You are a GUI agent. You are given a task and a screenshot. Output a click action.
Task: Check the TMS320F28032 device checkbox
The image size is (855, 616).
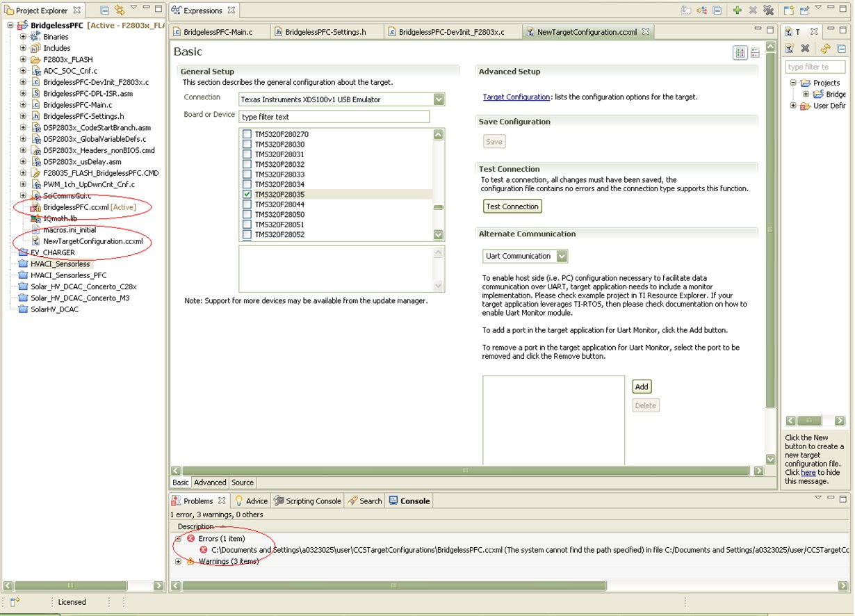click(247, 165)
